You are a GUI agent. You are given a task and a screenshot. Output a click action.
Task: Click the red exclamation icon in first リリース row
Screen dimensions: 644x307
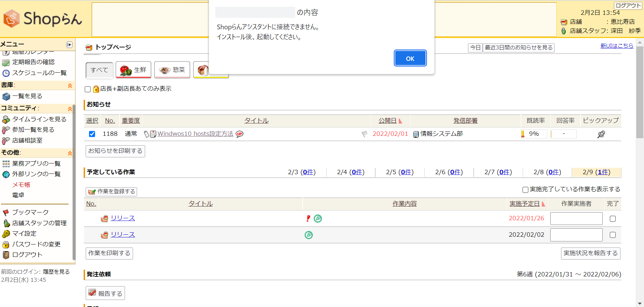[x=308, y=219]
